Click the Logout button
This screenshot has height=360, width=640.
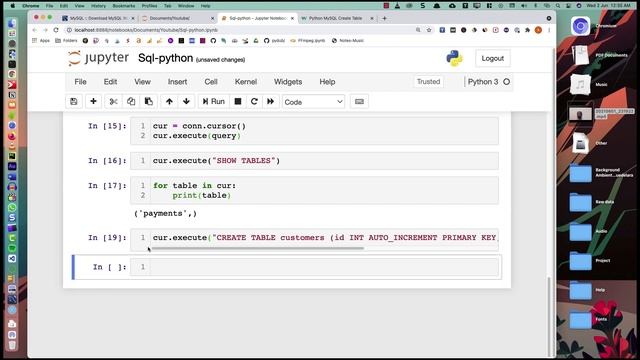click(493, 58)
